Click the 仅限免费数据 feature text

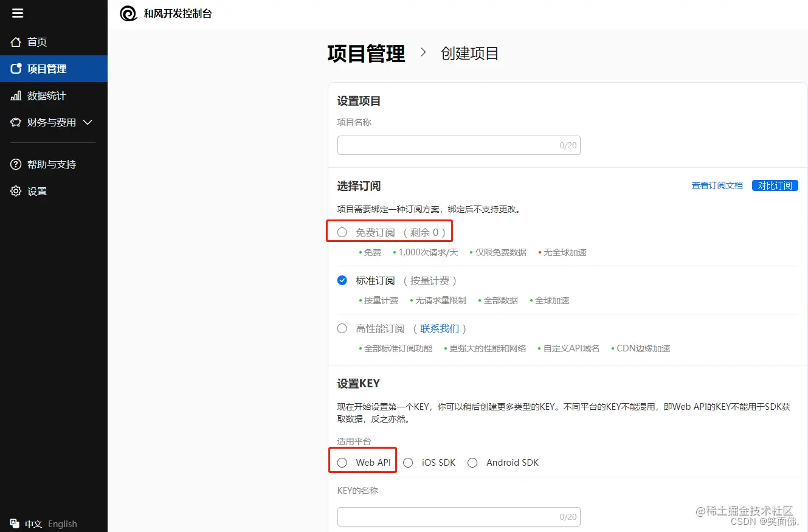point(501,252)
